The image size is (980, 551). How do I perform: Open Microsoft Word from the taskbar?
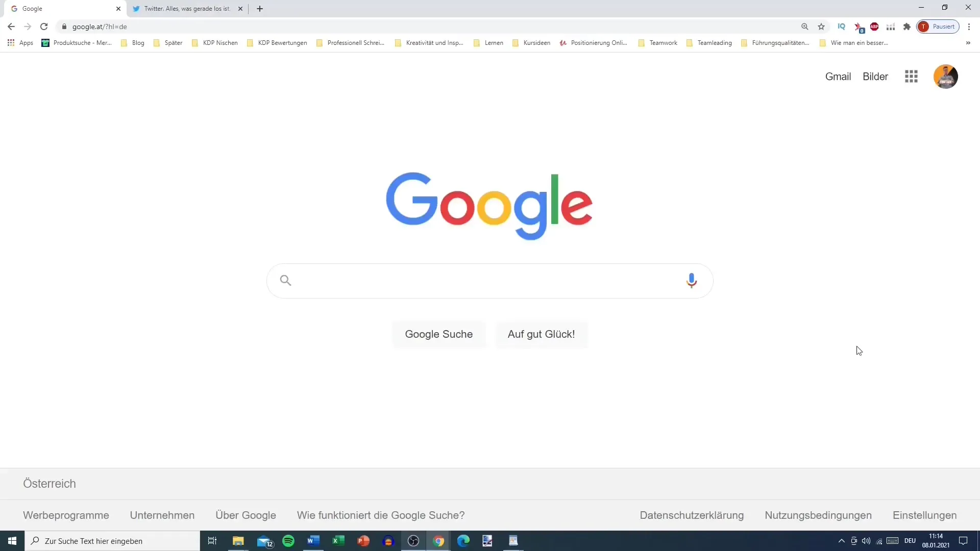(x=313, y=541)
